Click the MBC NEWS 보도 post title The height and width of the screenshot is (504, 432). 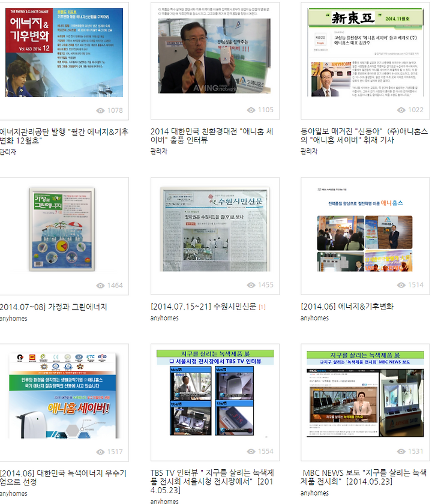(x=364, y=478)
